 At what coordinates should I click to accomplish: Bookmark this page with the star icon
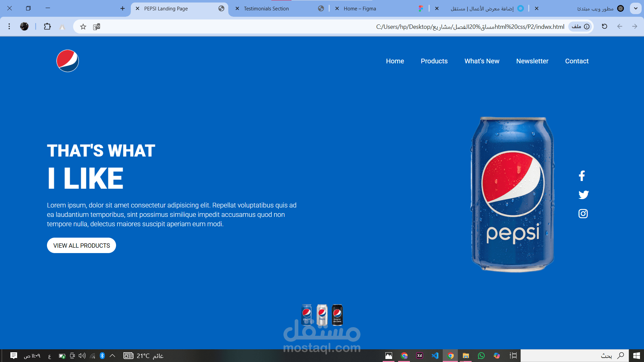coord(83,27)
